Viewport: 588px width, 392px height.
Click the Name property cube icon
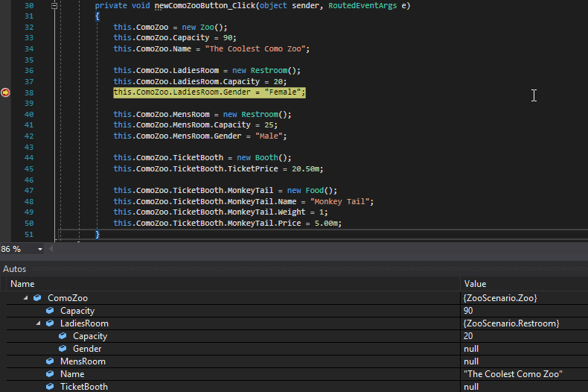point(50,374)
